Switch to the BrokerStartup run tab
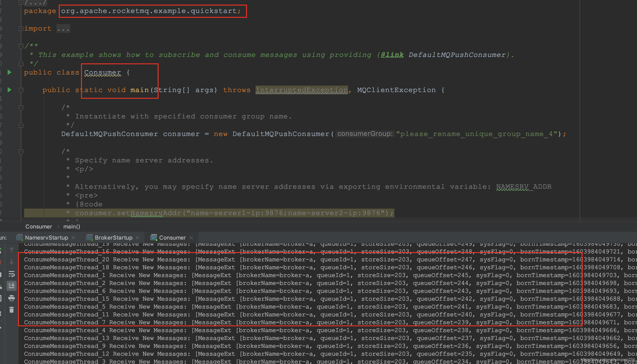The width and height of the screenshot is (637, 364). point(113,238)
